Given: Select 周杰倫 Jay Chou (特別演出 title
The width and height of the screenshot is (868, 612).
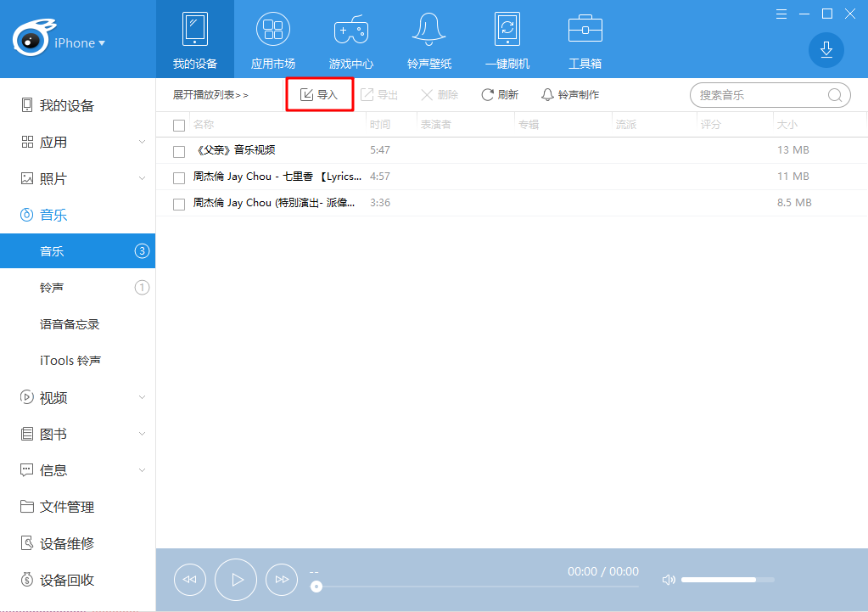Looking at the screenshot, I should (x=274, y=203).
